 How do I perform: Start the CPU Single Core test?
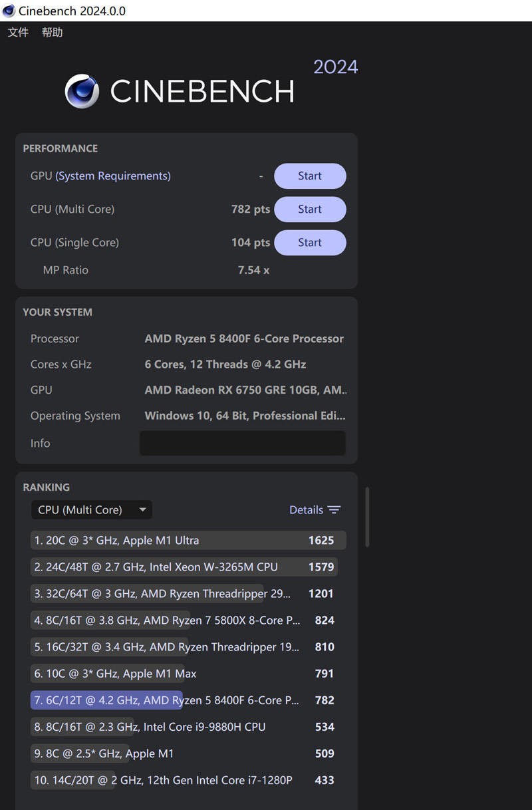coord(310,242)
